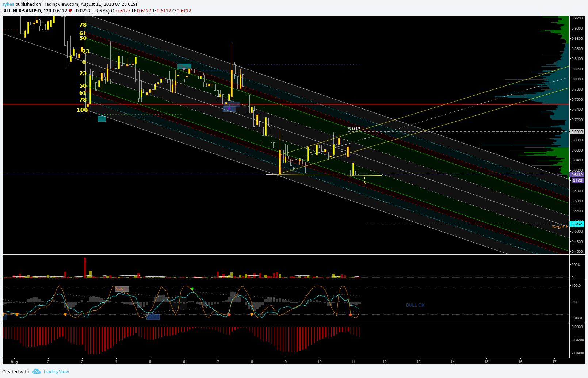Image resolution: width=588 pixels, height=378 pixels.
Task: Open the TradingView link in the footer
Action: (x=56, y=372)
